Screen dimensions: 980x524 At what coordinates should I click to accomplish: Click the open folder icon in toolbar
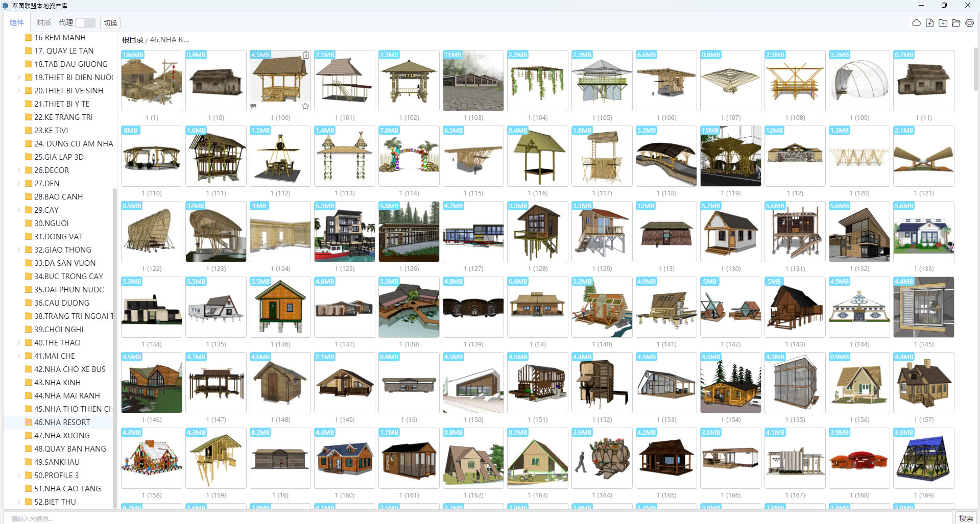click(956, 23)
